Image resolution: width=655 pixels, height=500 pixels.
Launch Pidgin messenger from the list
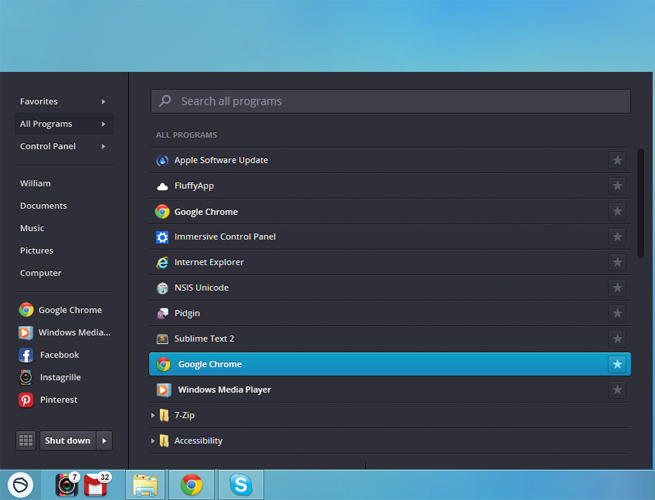[x=390, y=313]
